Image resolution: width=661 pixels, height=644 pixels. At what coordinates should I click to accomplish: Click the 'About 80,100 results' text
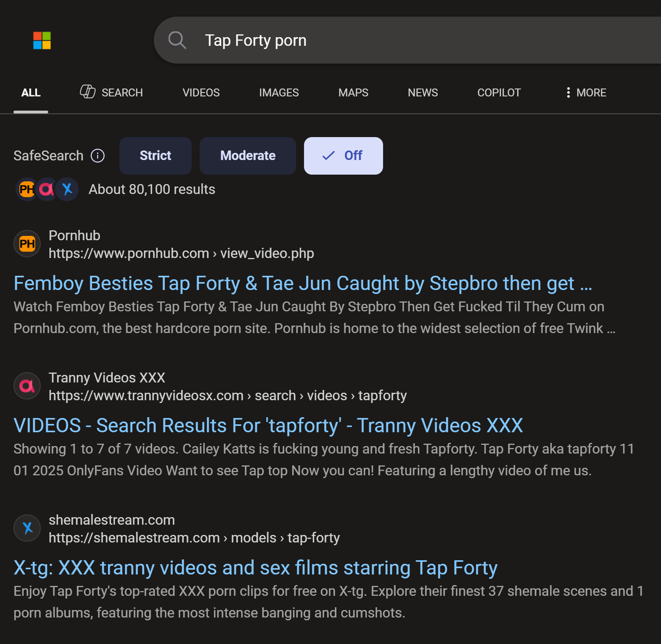pyautogui.click(x=152, y=189)
